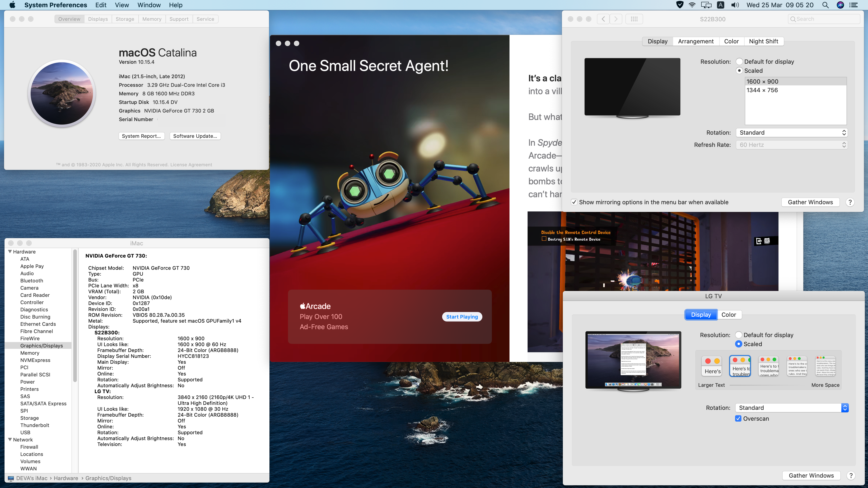This screenshot has width=868, height=488.
Task: Click the shield icon in menu bar
Action: pos(680,5)
